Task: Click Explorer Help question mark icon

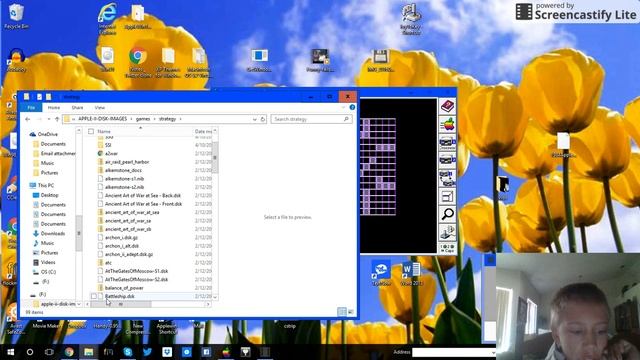Action: (x=352, y=107)
